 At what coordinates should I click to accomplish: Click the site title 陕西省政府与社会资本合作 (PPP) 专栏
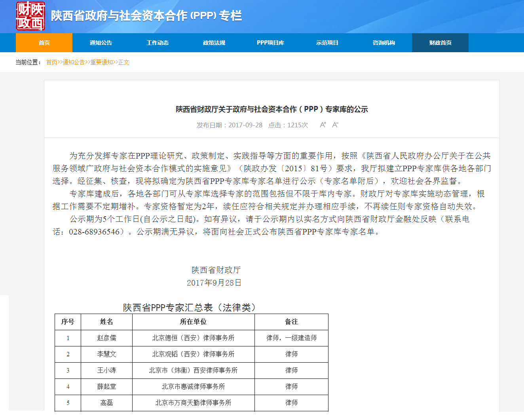(x=146, y=16)
